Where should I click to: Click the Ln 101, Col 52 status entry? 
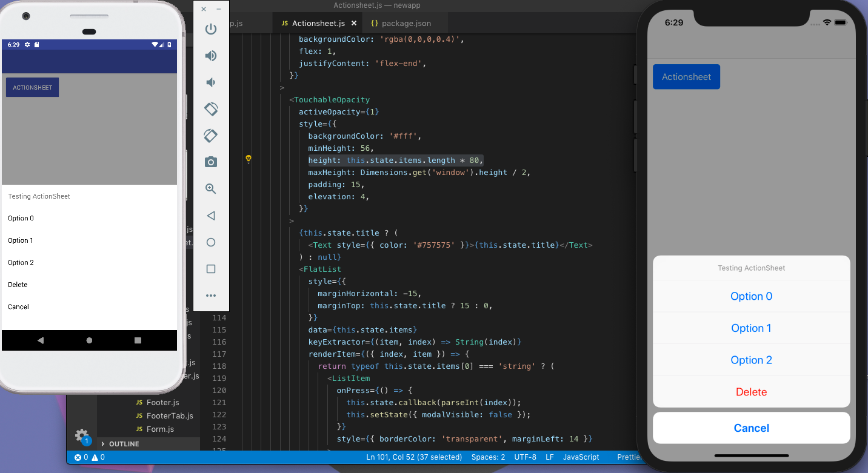click(x=414, y=457)
